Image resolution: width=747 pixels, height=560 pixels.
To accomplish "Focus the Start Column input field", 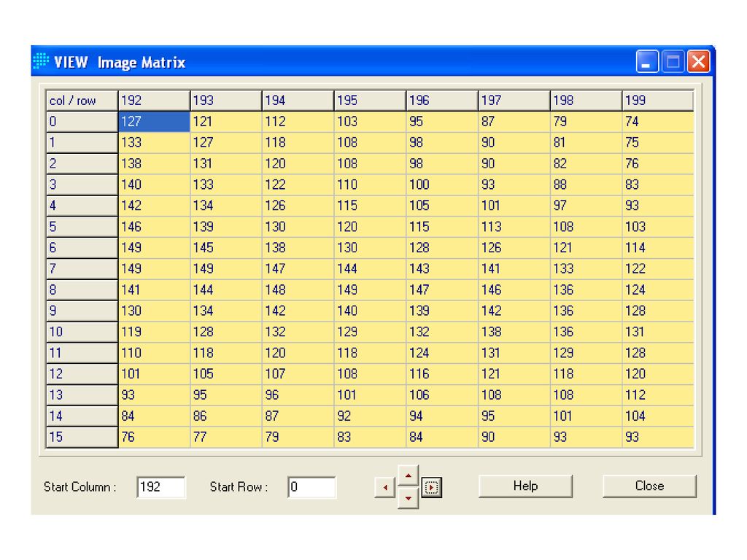I will click(x=161, y=486).
